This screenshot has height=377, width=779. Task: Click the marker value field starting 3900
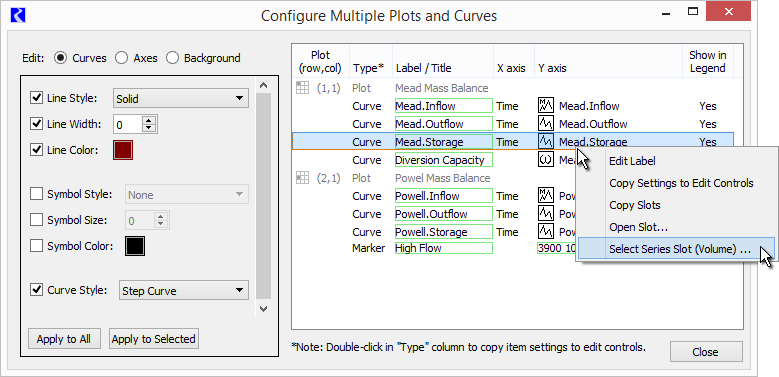click(557, 248)
